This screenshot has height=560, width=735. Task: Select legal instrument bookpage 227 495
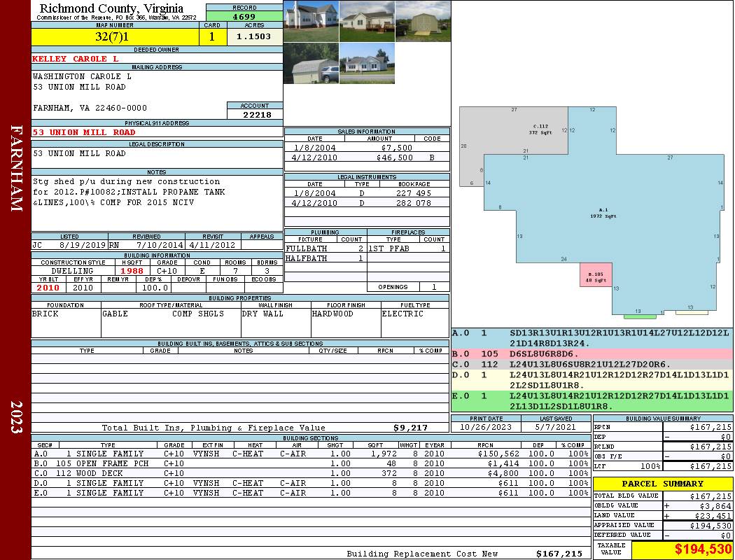414,193
